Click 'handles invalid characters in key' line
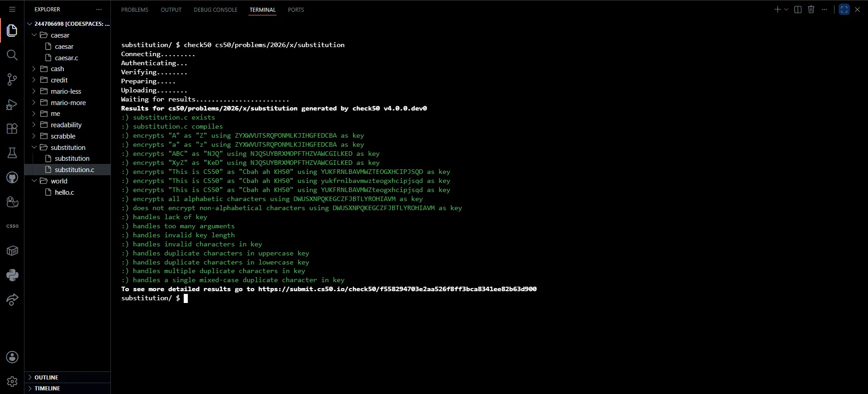The width and height of the screenshot is (868, 394). [191, 244]
